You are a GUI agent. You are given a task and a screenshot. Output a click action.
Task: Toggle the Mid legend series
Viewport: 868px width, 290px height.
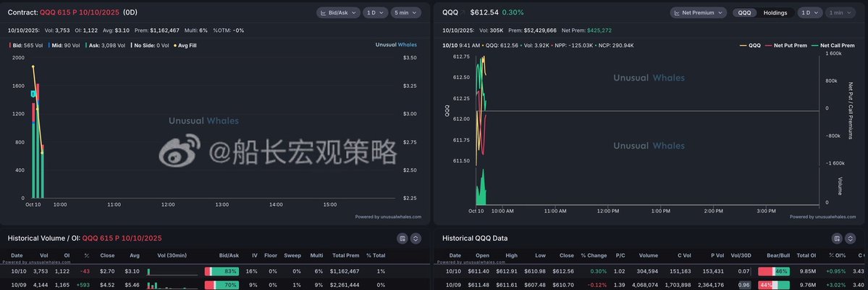(64, 46)
